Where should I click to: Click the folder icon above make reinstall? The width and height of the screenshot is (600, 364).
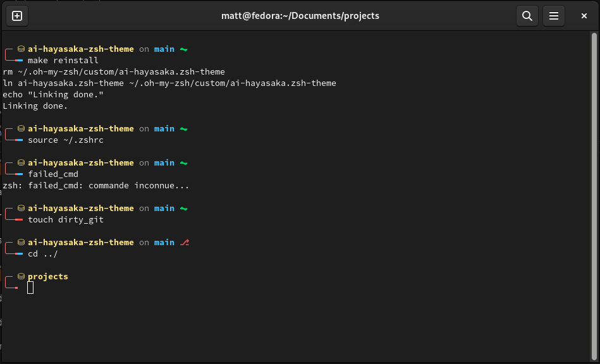pyautogui.click(x=21, y=49)
